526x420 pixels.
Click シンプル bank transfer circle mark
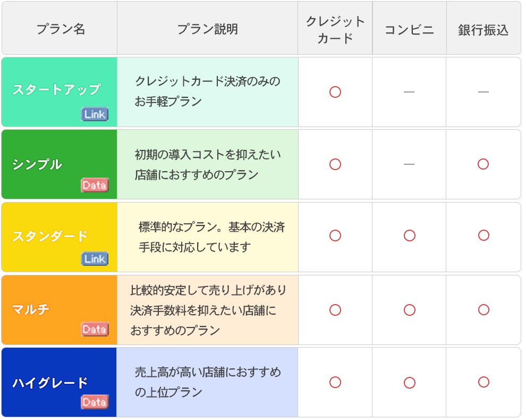483,164
